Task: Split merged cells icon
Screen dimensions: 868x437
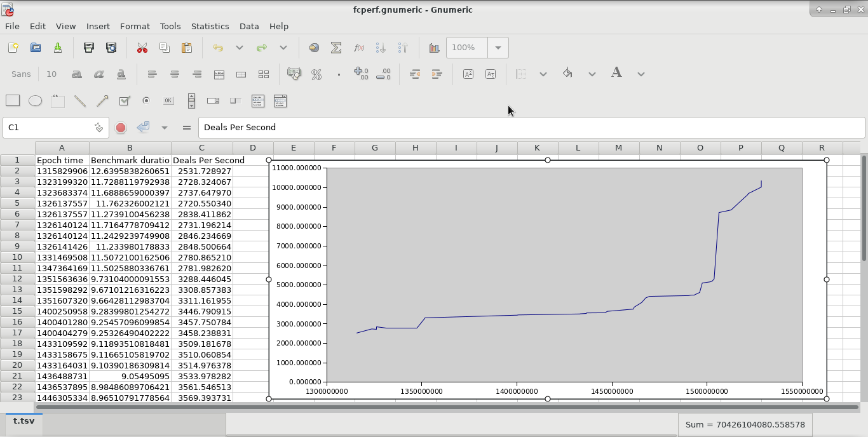Action: tap(263, 74)
